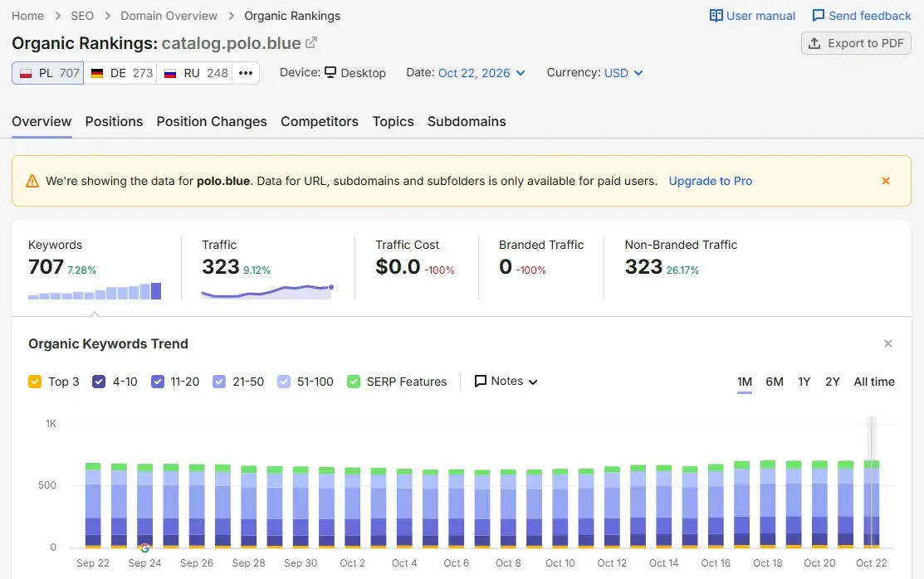Open the Currency USD dropdown
This screenshot has width=924, height=579.
pos(623,73)
